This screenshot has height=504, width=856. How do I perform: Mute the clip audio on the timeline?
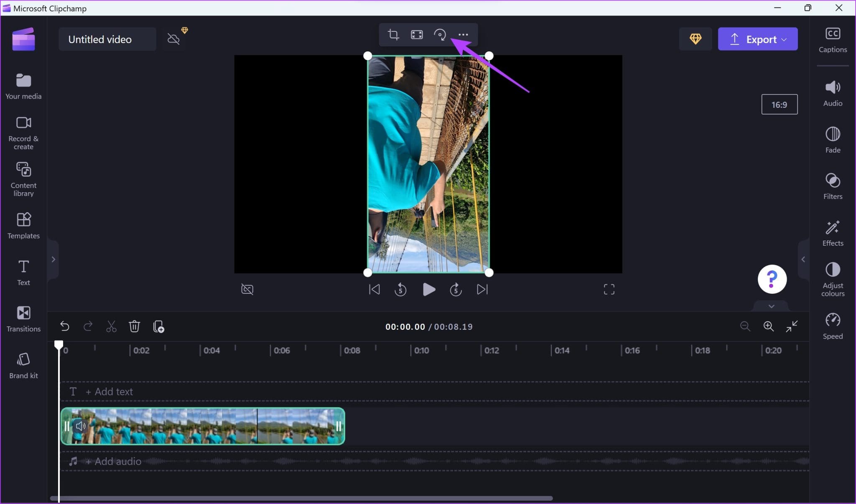(x=81, y=426)
